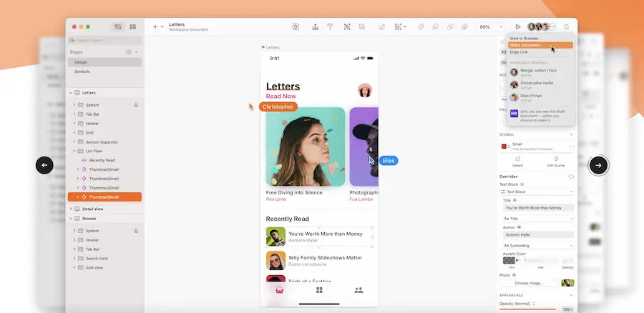Click the Union boolean operation icon
Viewport: 644px width, 313px height.
(421, 26)
